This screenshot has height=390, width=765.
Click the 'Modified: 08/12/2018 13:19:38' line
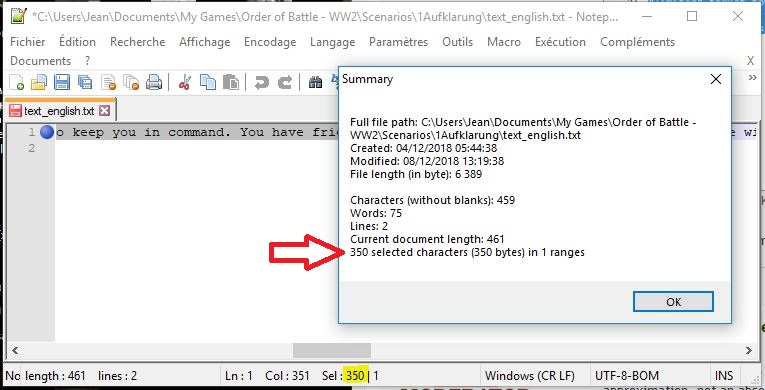(x=427, y=161)
